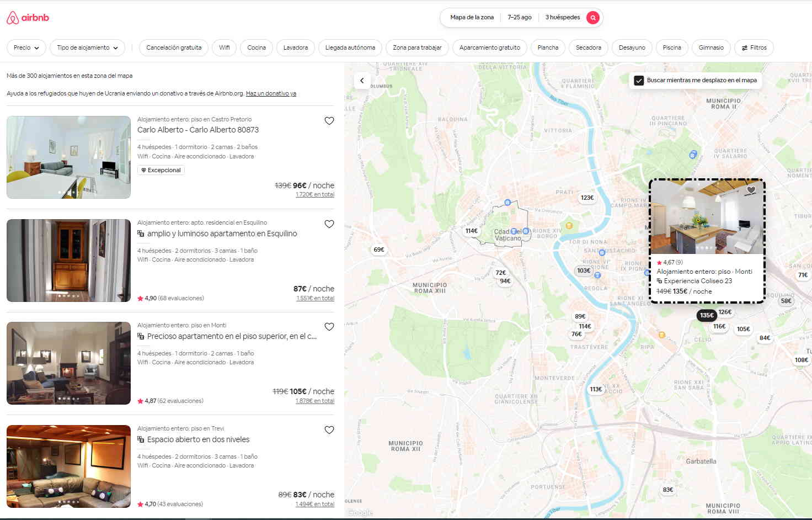The height and width of the screenshot is (520, 812).
Task: Enable the Desayuno filter chip
Action: pos(632,47)
